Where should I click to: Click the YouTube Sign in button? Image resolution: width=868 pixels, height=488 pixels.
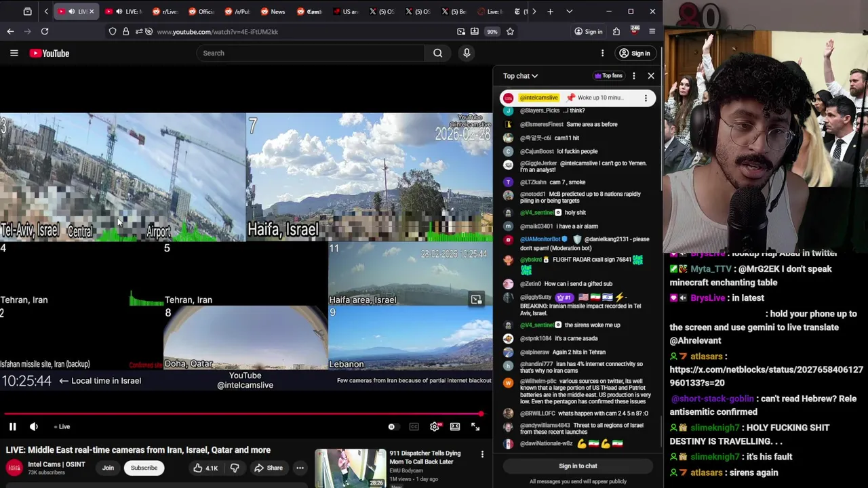tap(635, 53)
